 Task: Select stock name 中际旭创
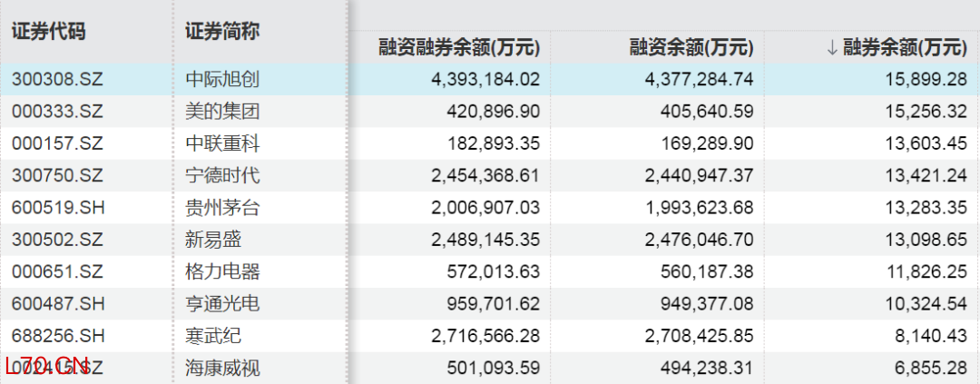tap(222, 79)
